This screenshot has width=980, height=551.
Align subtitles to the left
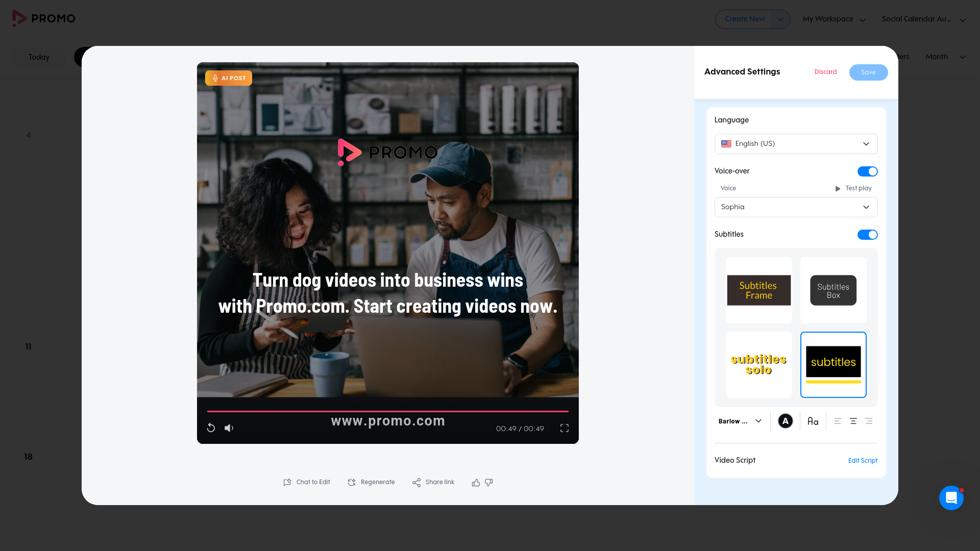click(838, 421)
